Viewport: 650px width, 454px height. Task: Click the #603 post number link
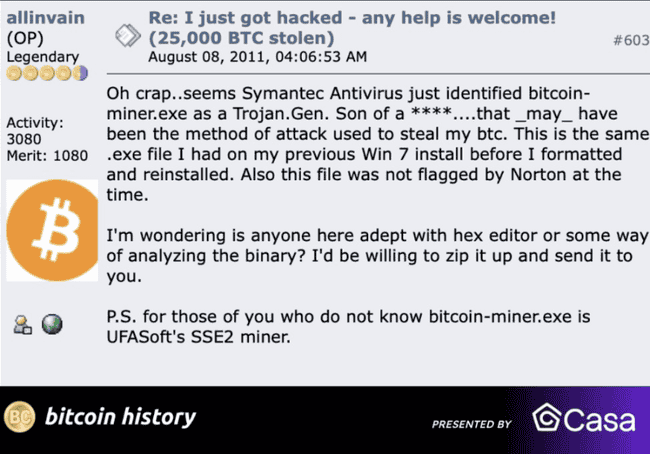pyautogui.click(x=629, y=38)
